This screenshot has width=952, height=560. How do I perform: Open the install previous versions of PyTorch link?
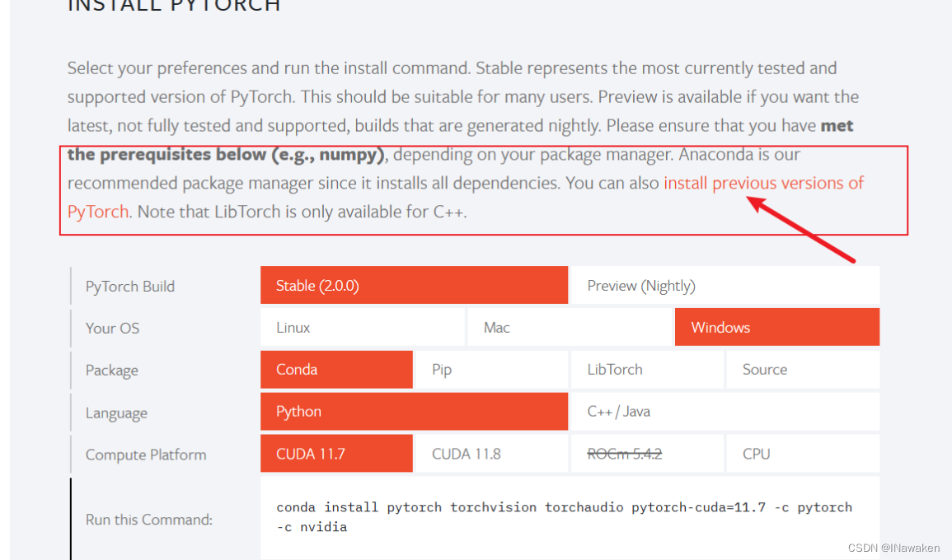pyautogui.click(x=763, y=183)
